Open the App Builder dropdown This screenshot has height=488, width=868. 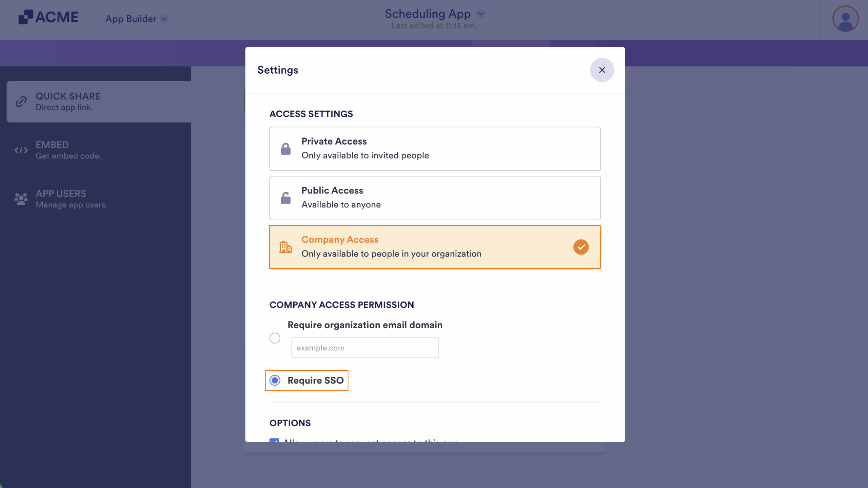coord(132,19)
